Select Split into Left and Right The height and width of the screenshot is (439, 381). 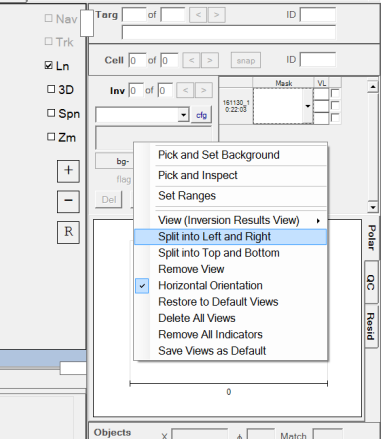tap(231, 237)
